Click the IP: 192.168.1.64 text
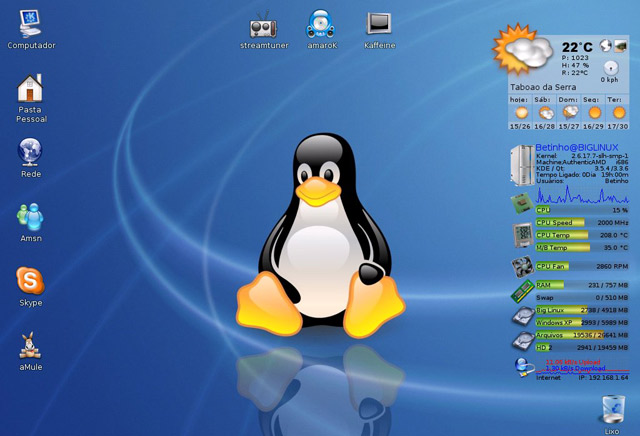The height and width of the screenshot is (436, 640). click(604, 378)
